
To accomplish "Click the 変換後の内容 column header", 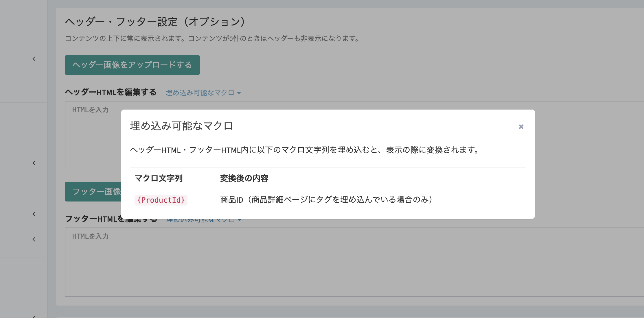I will click(244, 178).
